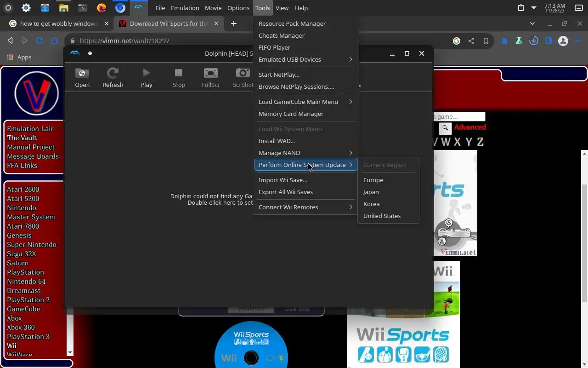The width and height of the screenshot is (588, 368).
Task: Open Perform Online System Update submenu
Action: tap(305, 165)
